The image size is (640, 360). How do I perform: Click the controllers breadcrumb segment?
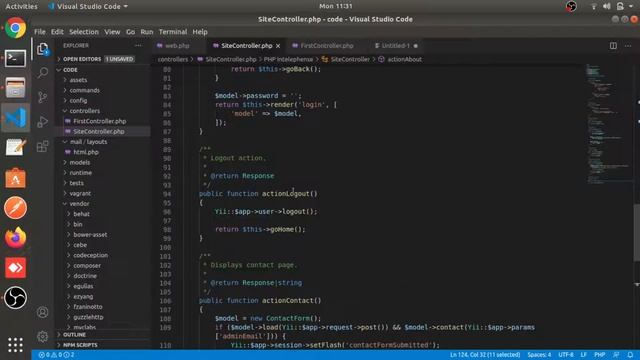coord(173,60)
